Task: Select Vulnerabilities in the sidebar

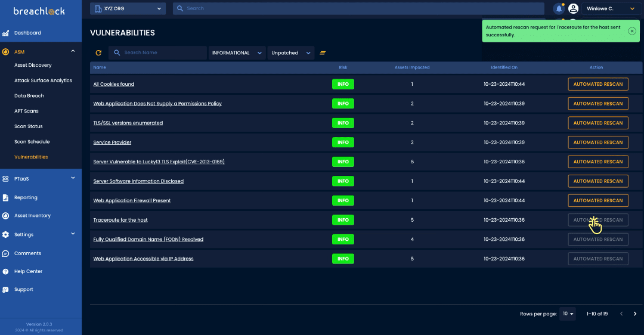Action: pos(31,157)
